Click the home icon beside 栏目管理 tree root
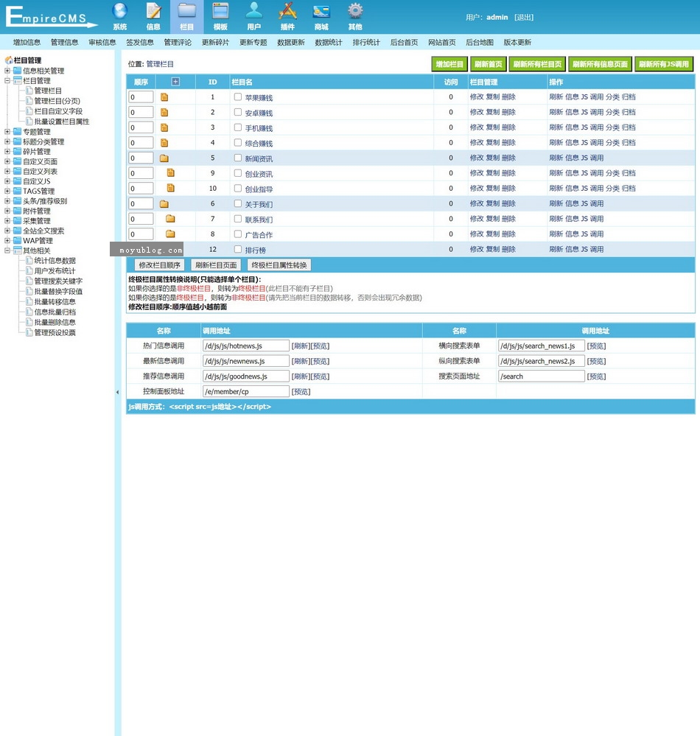Viewport: 700px width, 736px height. click(8, 60)
